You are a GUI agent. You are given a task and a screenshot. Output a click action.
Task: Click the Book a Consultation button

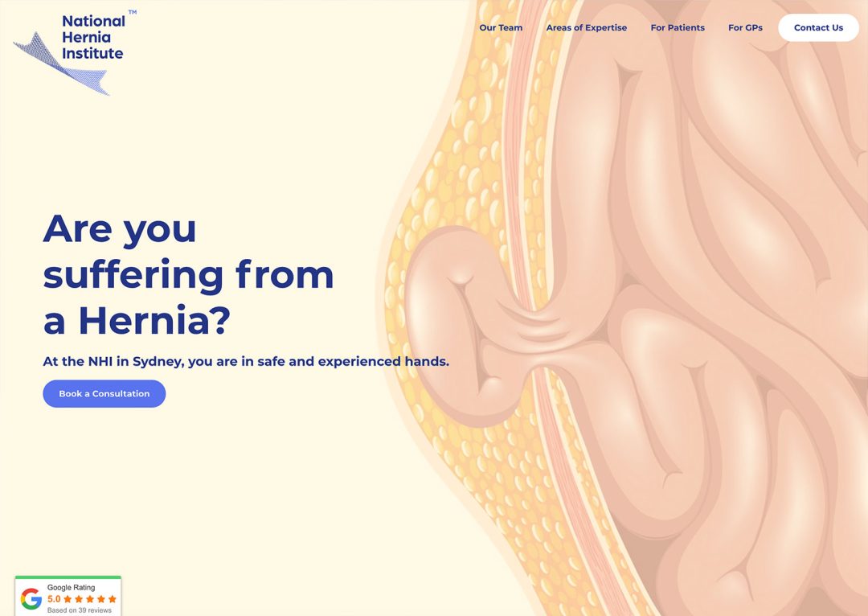(x=104, y=393)
